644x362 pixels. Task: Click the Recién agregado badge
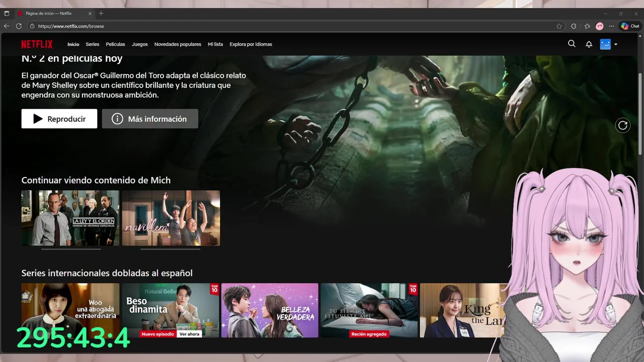(369, 334)
